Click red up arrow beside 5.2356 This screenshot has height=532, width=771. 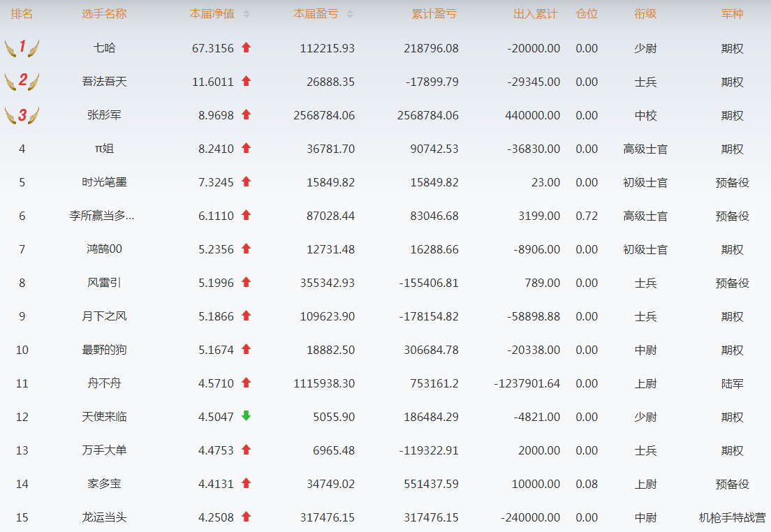[247, 249]
